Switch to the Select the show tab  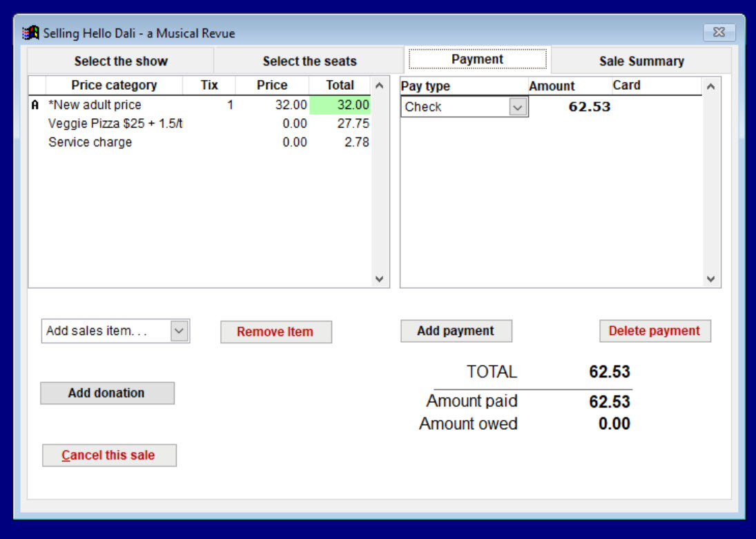(x=121, y=62)
